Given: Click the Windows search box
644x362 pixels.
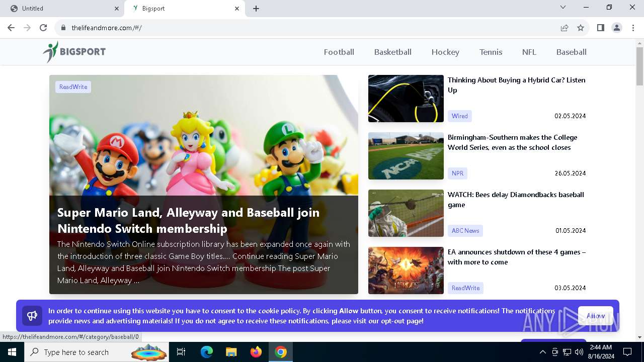Looking at the screenshot, I should (x=96, y=352).
